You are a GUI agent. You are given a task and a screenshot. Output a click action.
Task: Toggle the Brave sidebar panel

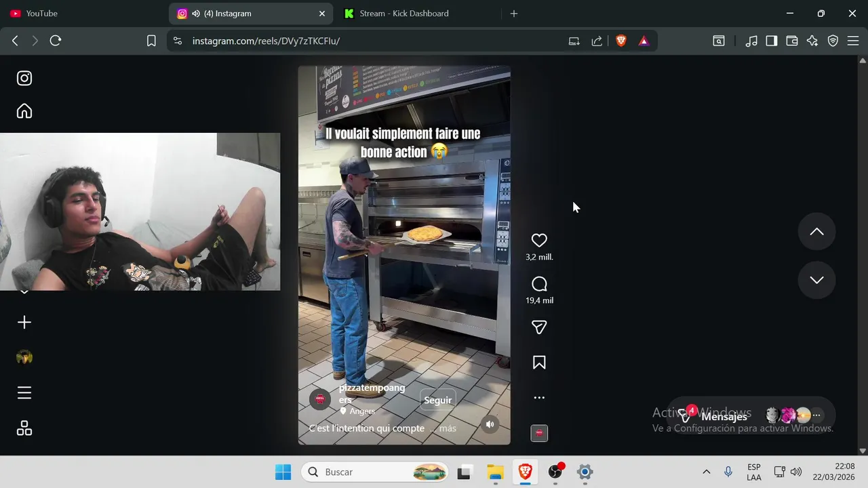tap(772, 41)
